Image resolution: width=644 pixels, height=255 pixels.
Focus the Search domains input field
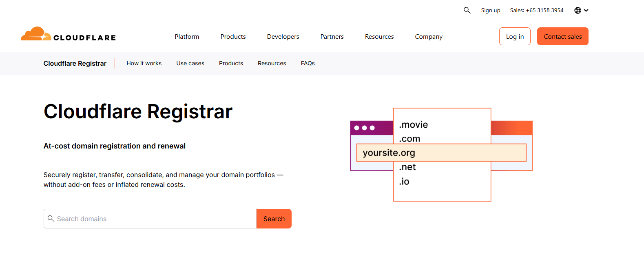150,219
